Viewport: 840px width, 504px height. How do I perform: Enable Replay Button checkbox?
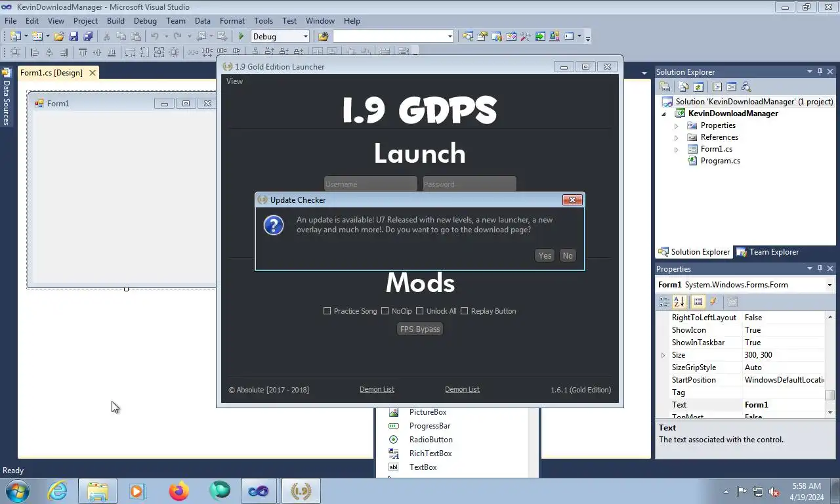click(x=464, y=311)
